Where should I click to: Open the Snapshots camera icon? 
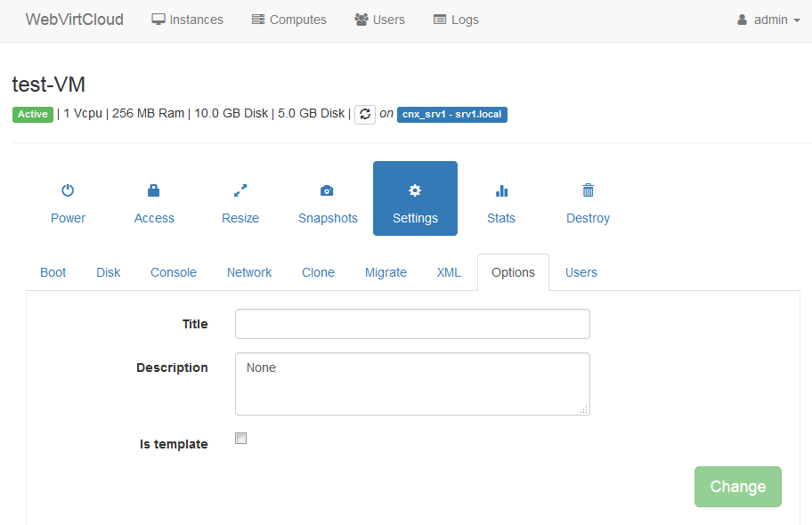click(x=327, y=190)
